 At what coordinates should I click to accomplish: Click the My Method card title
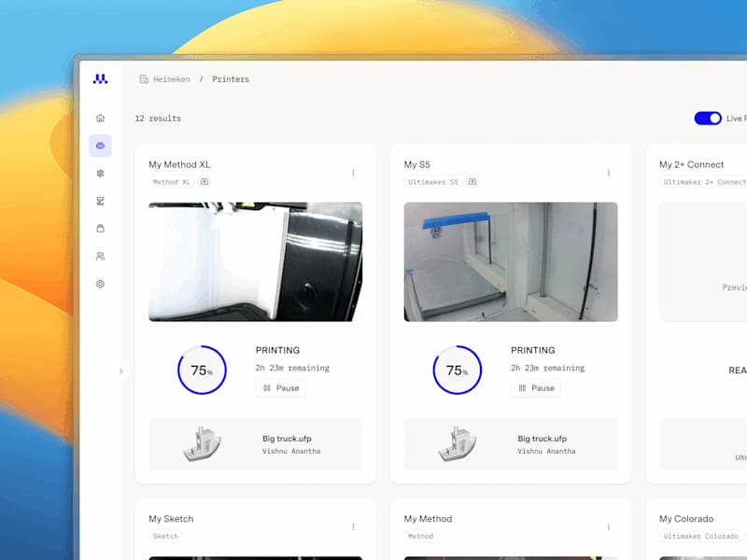(x=428, y=519)
